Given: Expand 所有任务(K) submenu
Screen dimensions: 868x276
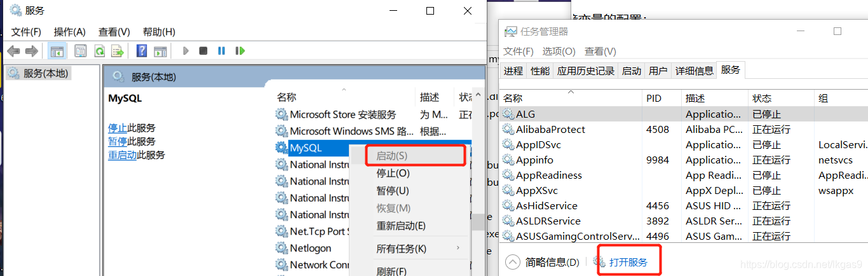Looking at the screenshot, I should [410, 248].
